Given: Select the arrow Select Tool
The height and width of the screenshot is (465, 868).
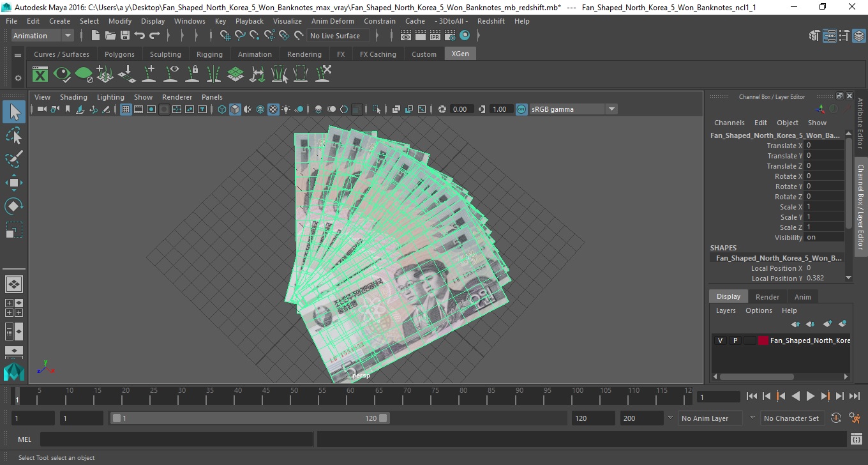Looking at the screenshot, I should 14,112.
